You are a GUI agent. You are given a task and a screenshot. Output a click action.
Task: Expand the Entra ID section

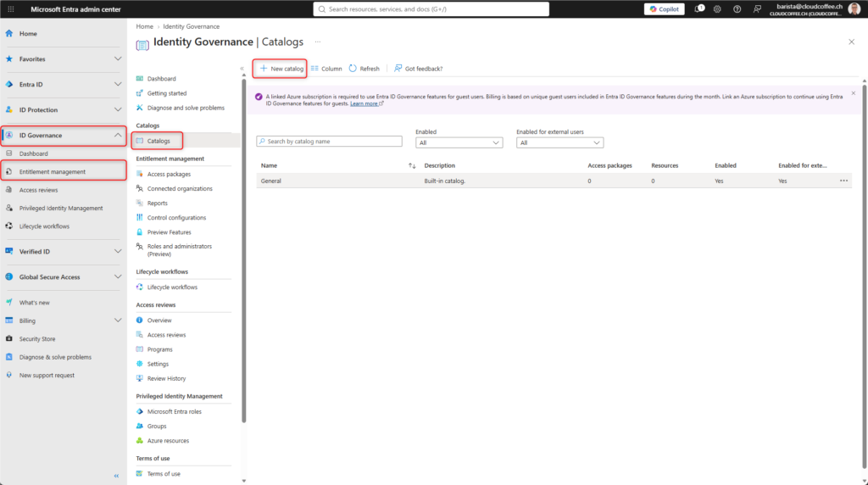[117, 84]
